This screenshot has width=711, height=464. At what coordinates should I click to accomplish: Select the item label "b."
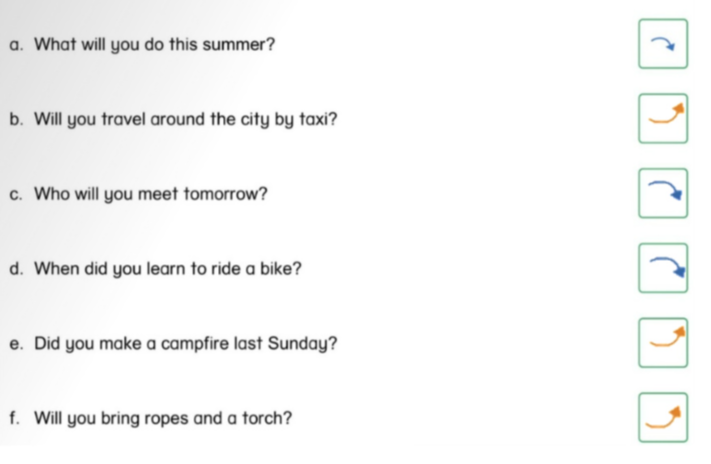point(16,120)
